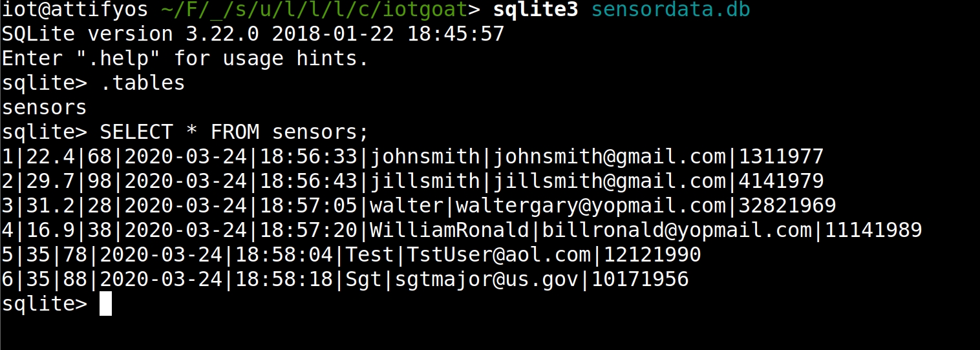Click the .tables command
The height and width of the screenshot is (350, 980).
click(142, 83)
